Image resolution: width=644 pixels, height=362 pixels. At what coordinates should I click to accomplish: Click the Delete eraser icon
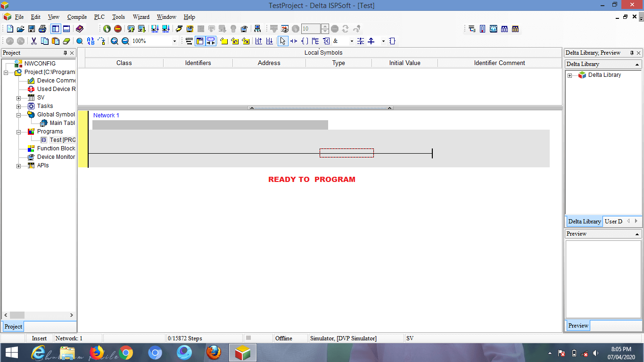[x=66, y=41]
